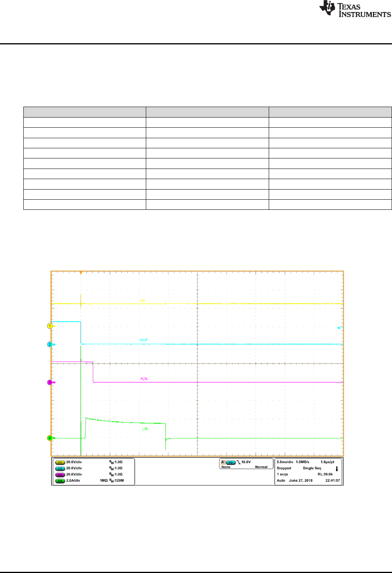Screen dimensions: 392x573
Task: Click the 5.0ms/div timebase readout
Action: 285,462
